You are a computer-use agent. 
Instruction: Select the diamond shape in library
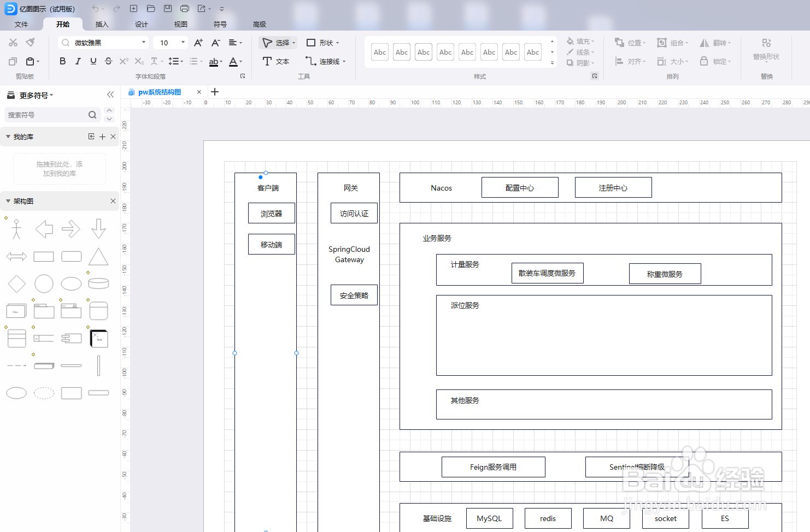[17, 284]
